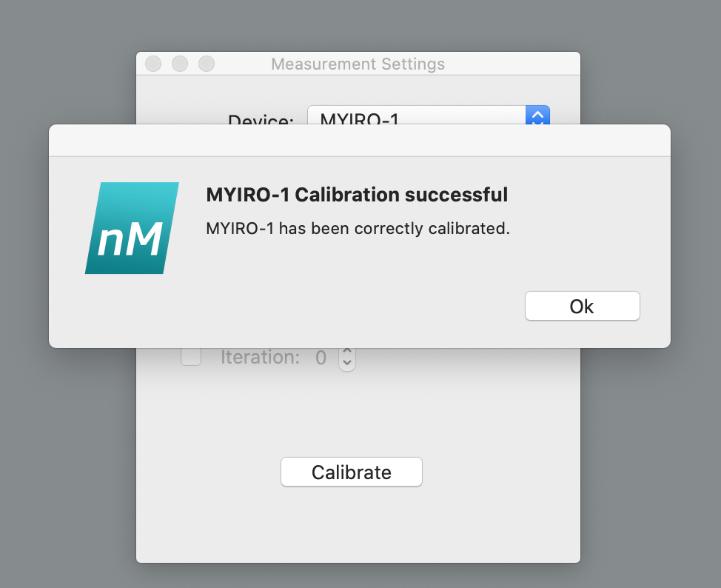
Task: Click 'MYIRO-1 has been correctly calibrated.' message
Action: (358, 228)
